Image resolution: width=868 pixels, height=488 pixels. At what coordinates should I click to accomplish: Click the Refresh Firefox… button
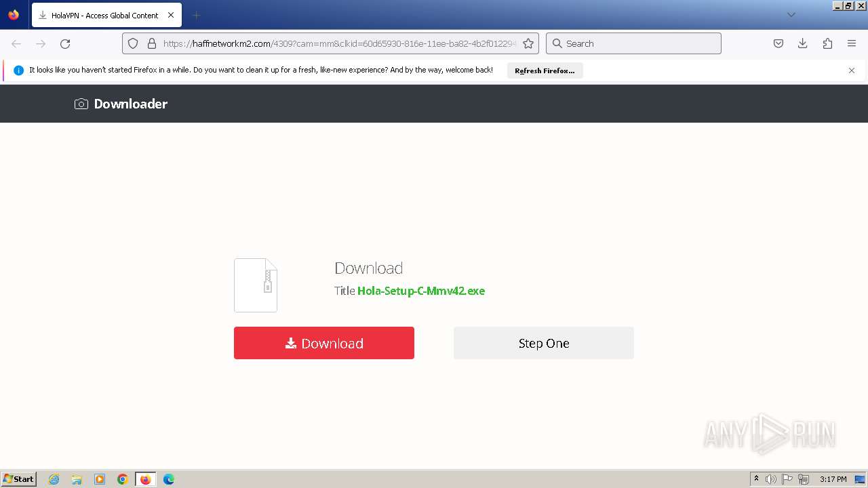point(545,70)
